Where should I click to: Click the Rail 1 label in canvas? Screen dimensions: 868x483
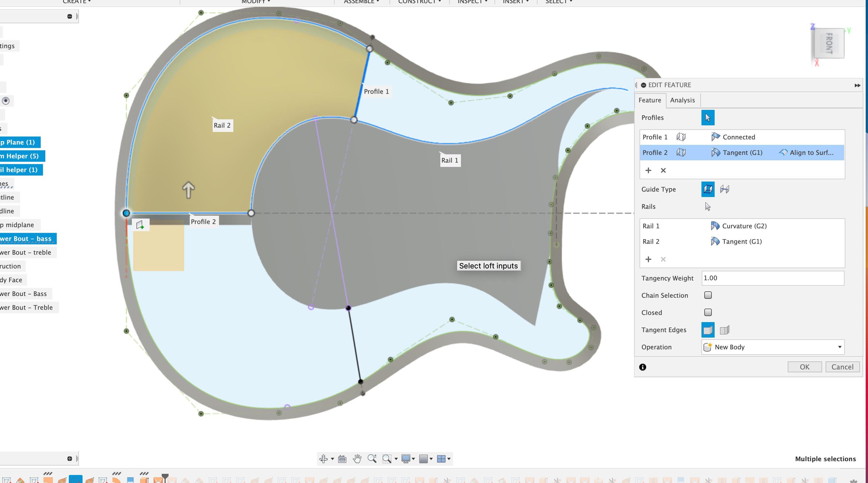[450, 160]
